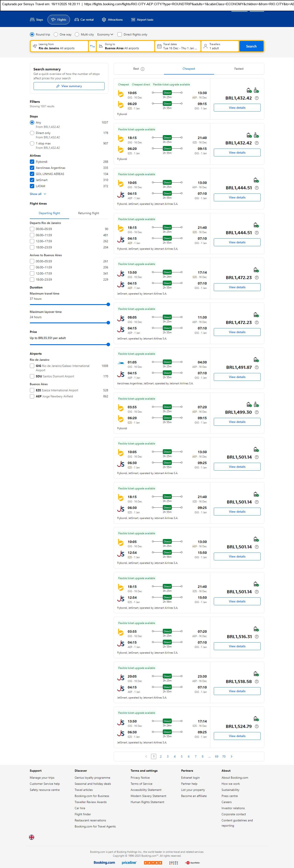Click the Maximum layover time slider handle
The width and height of the screenshot is (294, 868).
pos(108,323)
